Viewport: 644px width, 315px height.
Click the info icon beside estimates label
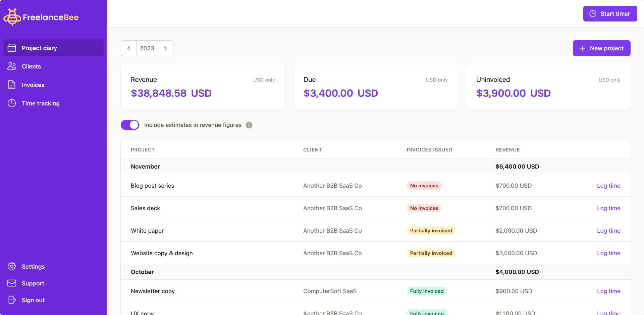pyautogui.click(x=249, y=125)
